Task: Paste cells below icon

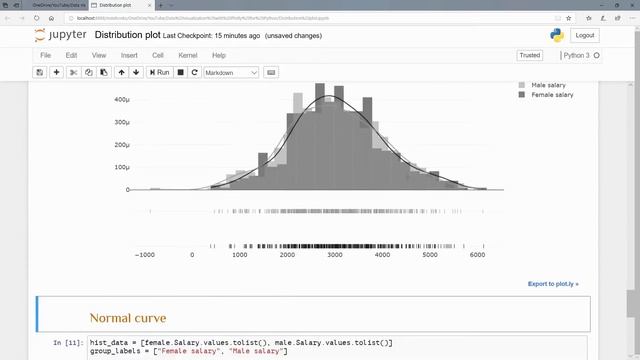Action: pos(104,73)
